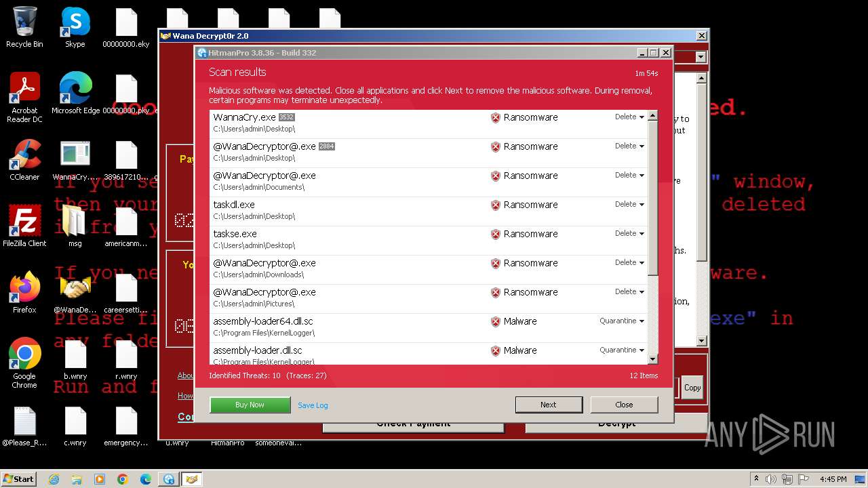This screenshot has width=868, height=488.
Task: Click the Action Center flag tray icon
Action: click(x=802, y=479)
